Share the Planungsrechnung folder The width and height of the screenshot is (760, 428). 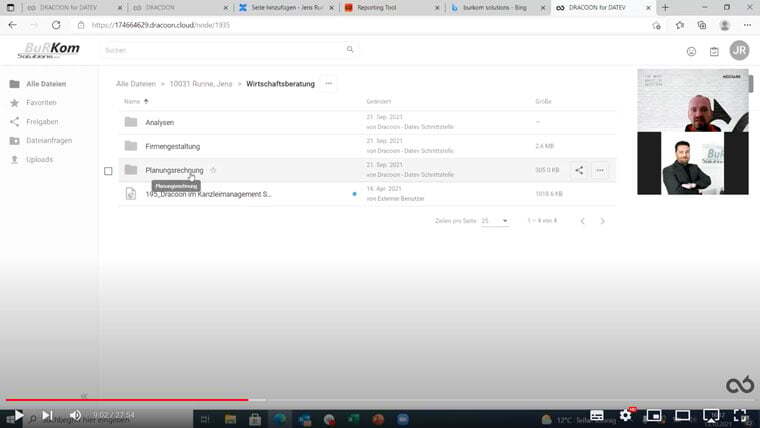coord(579,170)
